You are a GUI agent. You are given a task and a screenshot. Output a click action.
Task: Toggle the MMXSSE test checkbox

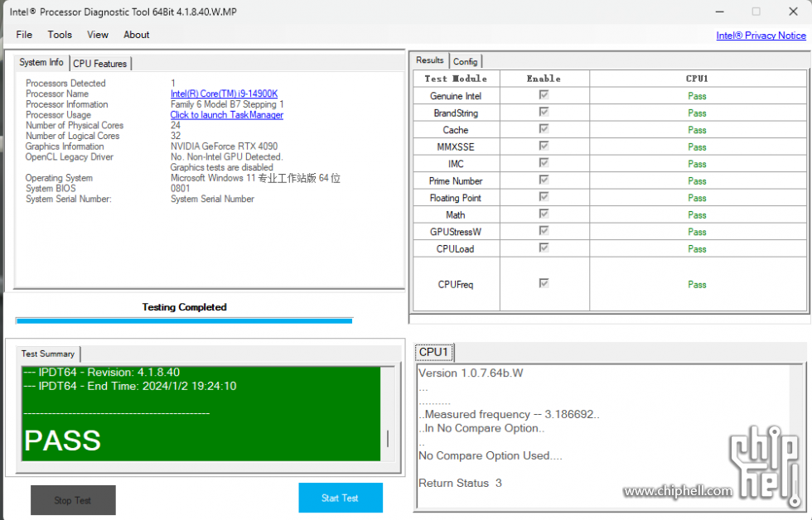[544, 146]
